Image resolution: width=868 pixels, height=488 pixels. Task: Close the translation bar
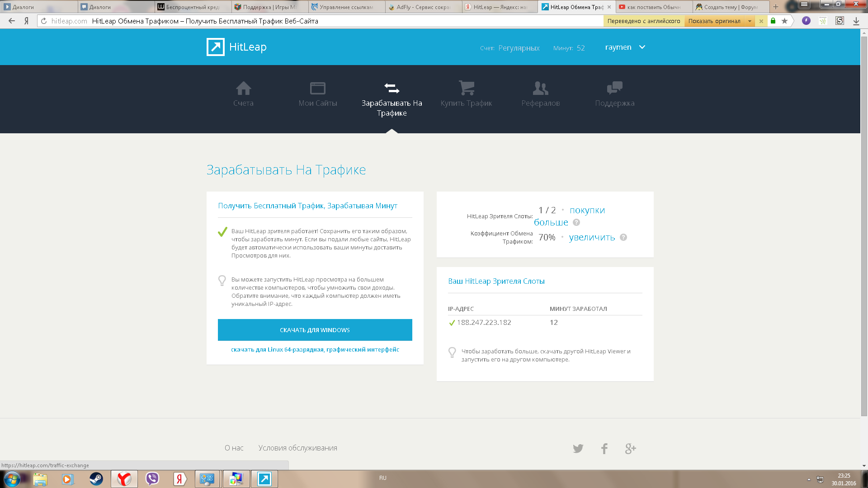point(761,21)
